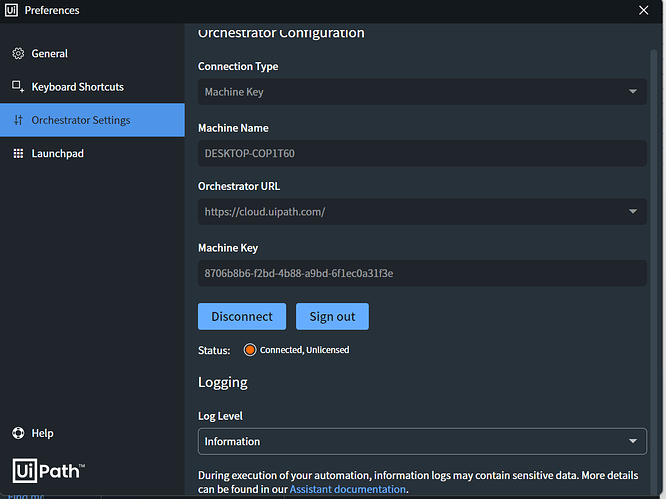Expand the Log Level dropdown
The width and height of the screenshot is (666, 499).
632,441
